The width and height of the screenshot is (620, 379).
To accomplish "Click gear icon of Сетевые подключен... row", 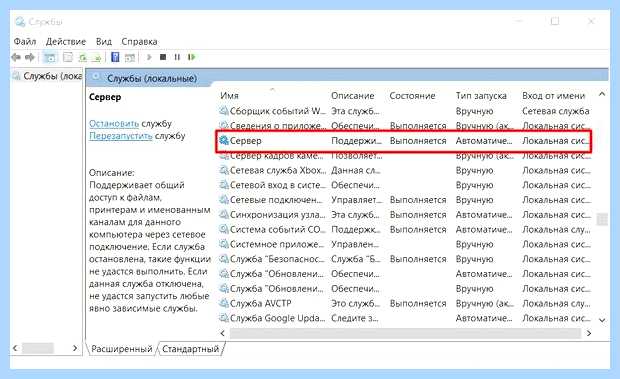I will pyautogui.click(x=224, y=200).
